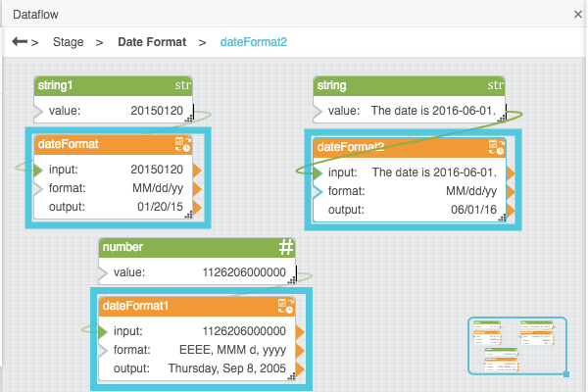The height and width of the screenshot is (392, 588).
Task: Select the dateFormat block header
Action: click(113, 144)
